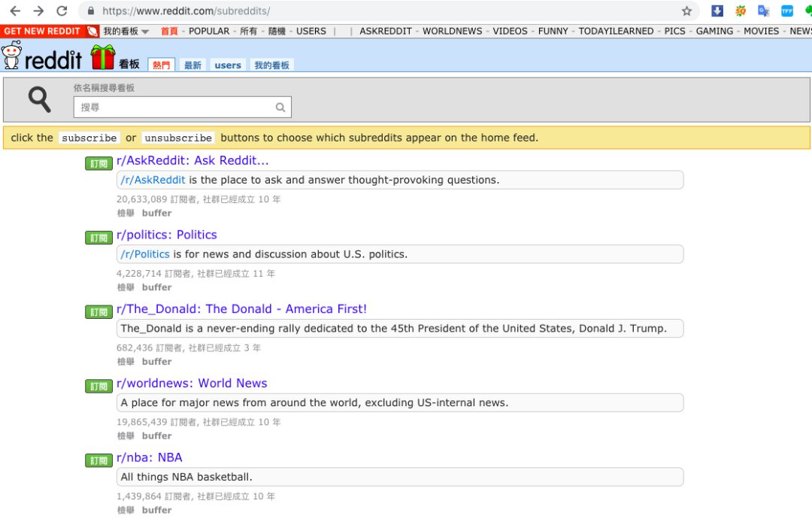Click the browser back arrow
The width and height of the screenshot is (812, 522).
[x=15, y=11]
